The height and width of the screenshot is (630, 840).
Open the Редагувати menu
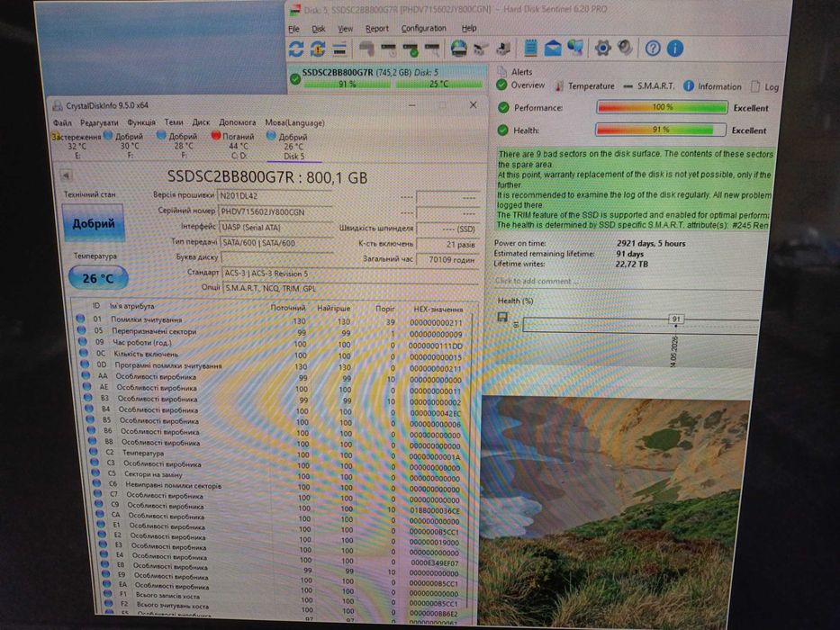[x=99, y=122]
